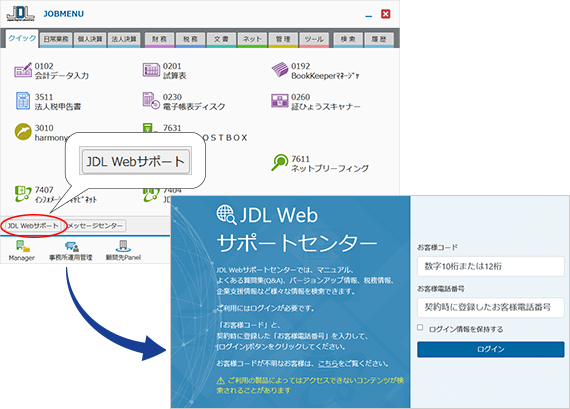
Task: Launch 3010 harmony icon
Action: point(23,132)
